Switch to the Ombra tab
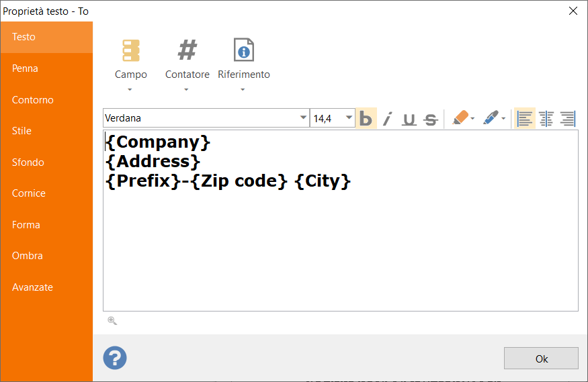The image size is (588, 382). tap(46, 256)
